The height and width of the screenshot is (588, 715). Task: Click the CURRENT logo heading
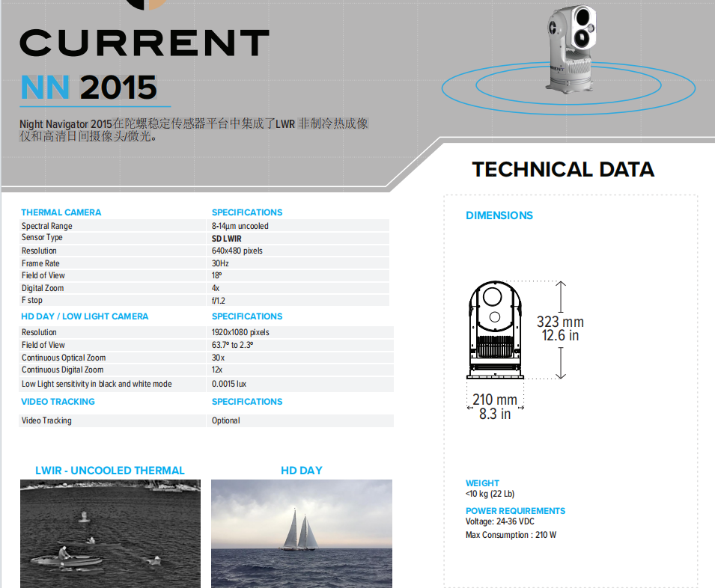144,43
